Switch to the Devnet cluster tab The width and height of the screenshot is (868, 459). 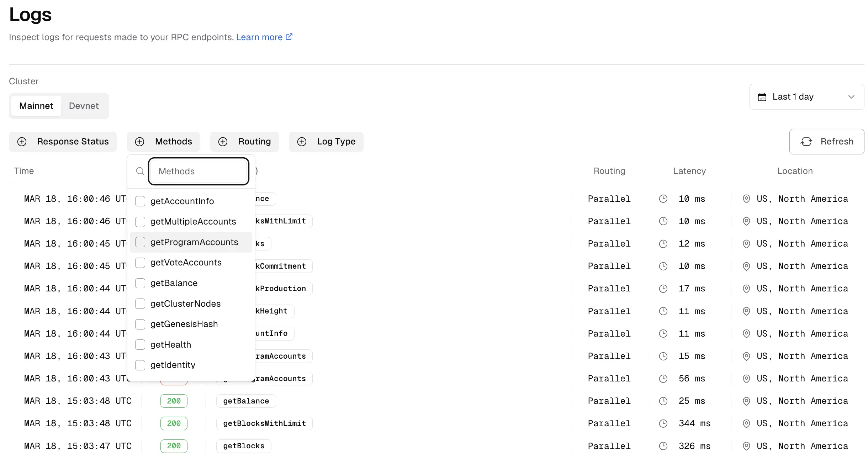pos(84,106)
